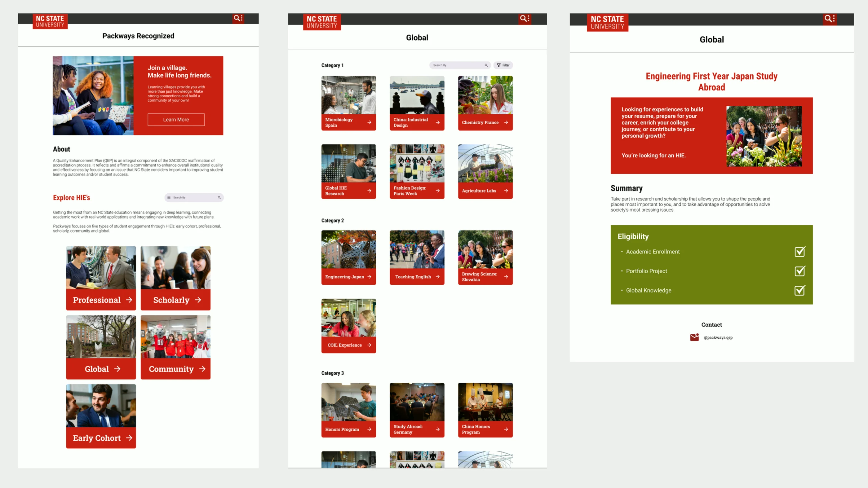Open the Global HIE category card

tap(101, 347)
